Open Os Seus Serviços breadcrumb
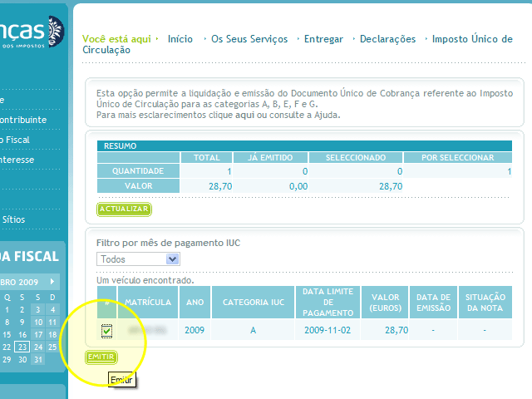Viewport: 532px width, 399px height. click(x=249, y=39)
